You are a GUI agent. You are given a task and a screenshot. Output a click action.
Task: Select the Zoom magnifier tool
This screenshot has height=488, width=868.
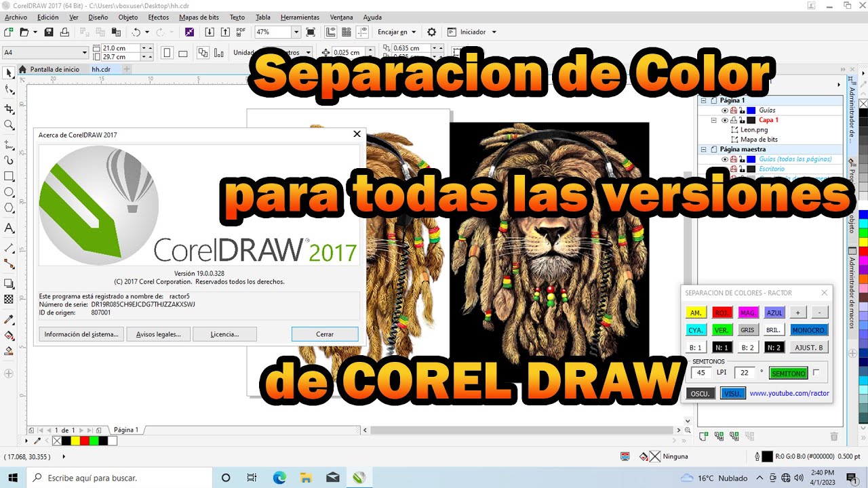(9, 125)
